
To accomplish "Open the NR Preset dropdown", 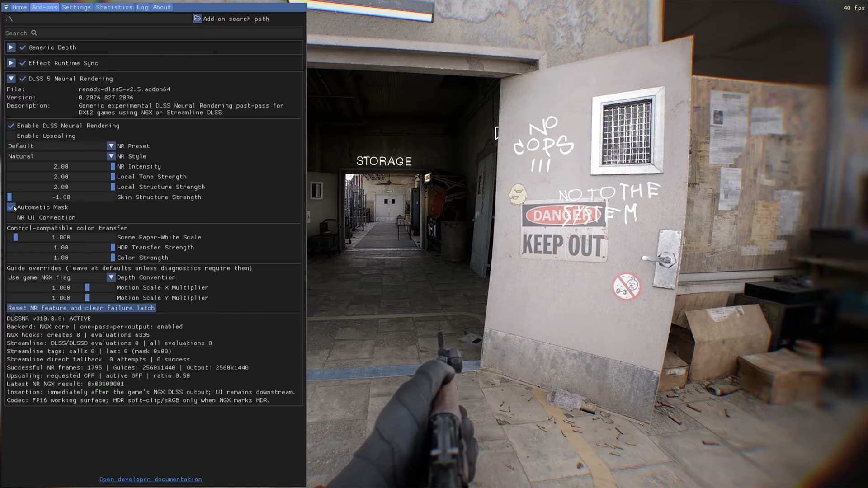I will coord(61,146).
